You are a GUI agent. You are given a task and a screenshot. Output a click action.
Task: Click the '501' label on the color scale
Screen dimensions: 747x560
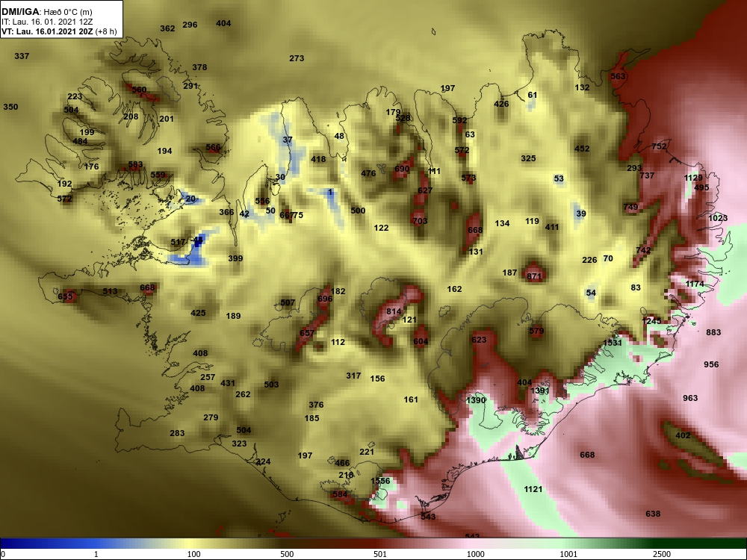pos(380,554)
